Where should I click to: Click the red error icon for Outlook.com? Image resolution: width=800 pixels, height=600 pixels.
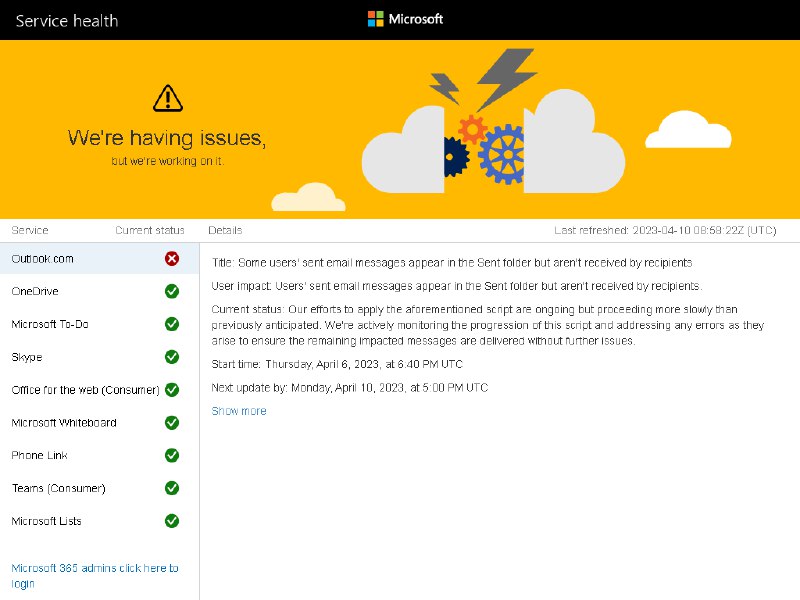coord(172,259)
